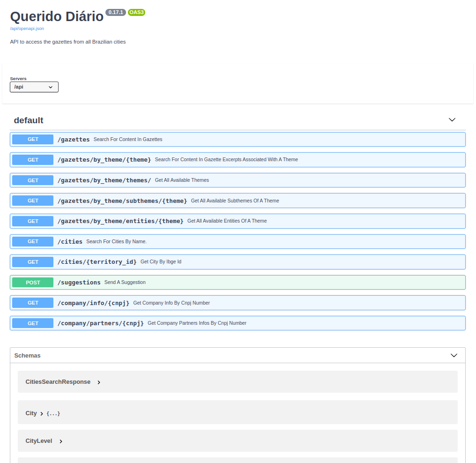Viewport: 476px width, 463px height.
Task: Open the /api/openapi.json link
Action: tap(27, 29)
